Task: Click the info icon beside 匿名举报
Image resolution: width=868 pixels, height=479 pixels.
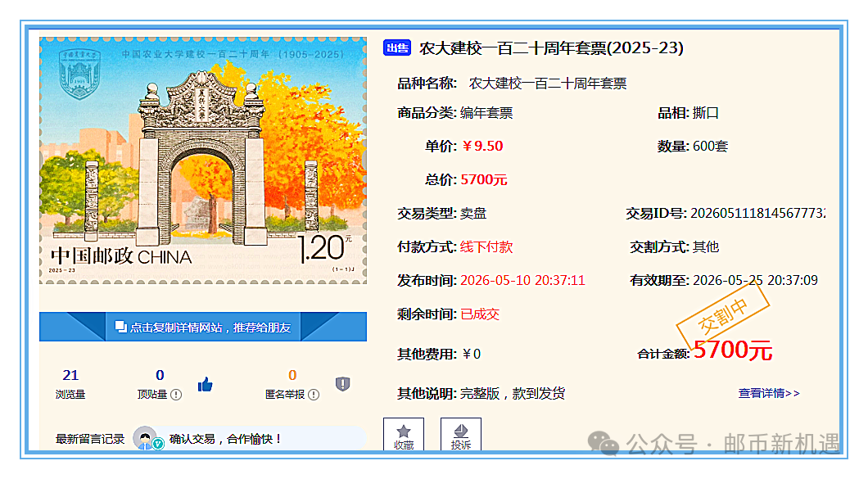Action: [314, 395]
